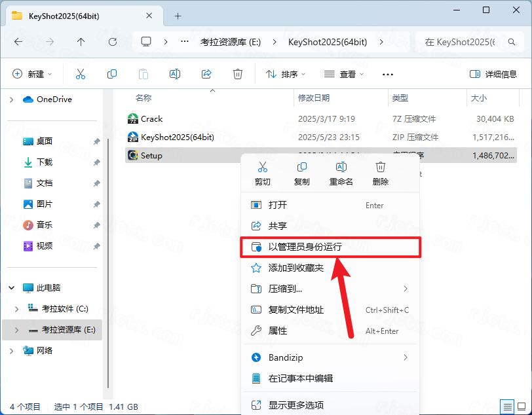
Task: Switch to large thumbnails view via status bar toggle
Action: 522,406
